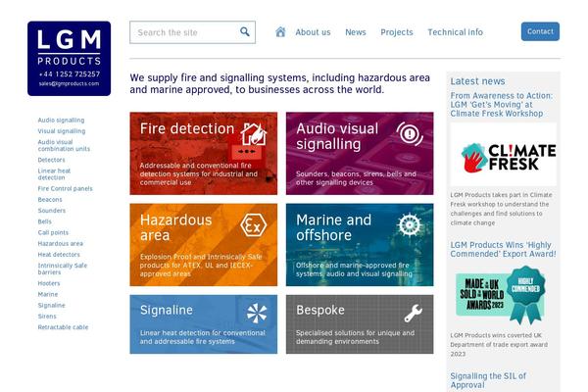Open Bells sidebar link
Screen dimensions: 588x392
click(x=45, y=221)
